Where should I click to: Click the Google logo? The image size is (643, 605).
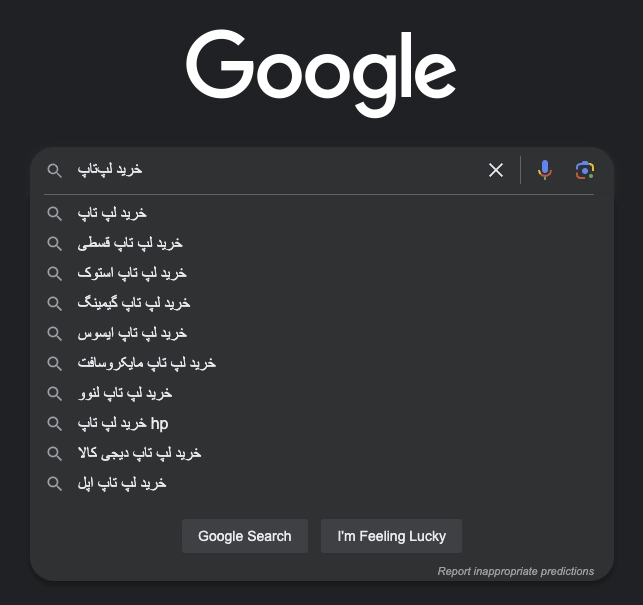(321, 74)
